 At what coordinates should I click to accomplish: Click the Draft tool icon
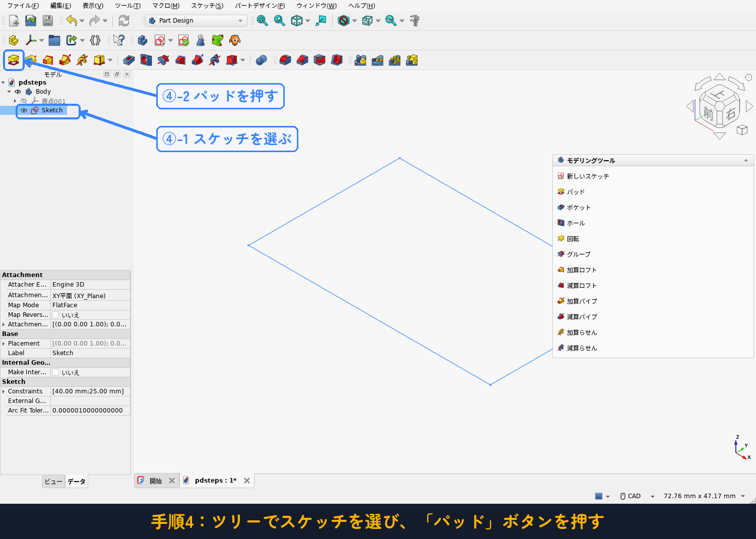tap(320, 60)
